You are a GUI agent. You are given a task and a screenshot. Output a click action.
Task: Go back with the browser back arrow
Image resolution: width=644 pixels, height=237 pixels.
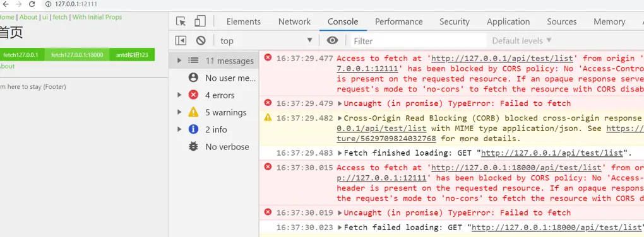(x=5, y=4)
